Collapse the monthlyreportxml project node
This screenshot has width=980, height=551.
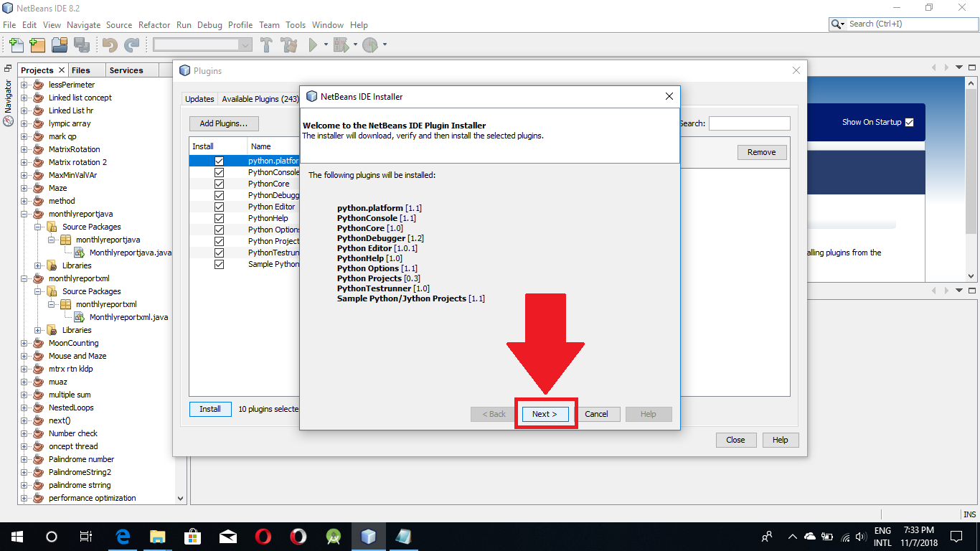point(24,278)
